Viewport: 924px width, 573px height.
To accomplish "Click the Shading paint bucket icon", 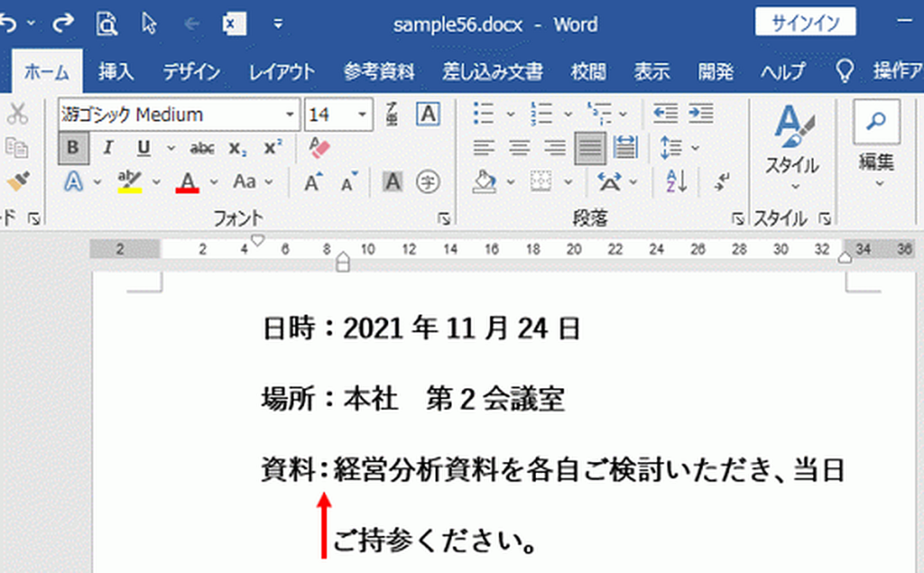I will pos(485,181).
